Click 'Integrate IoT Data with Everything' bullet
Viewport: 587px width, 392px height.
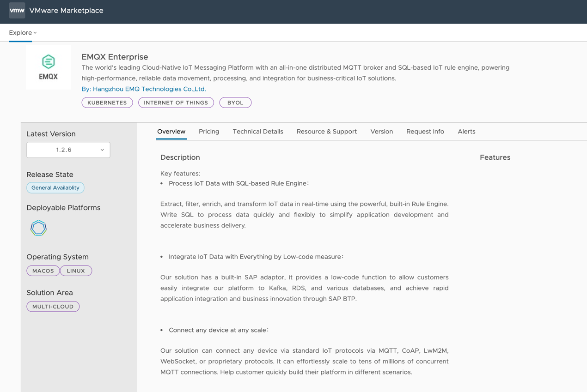pyautogui.click(x=256, y=257)
